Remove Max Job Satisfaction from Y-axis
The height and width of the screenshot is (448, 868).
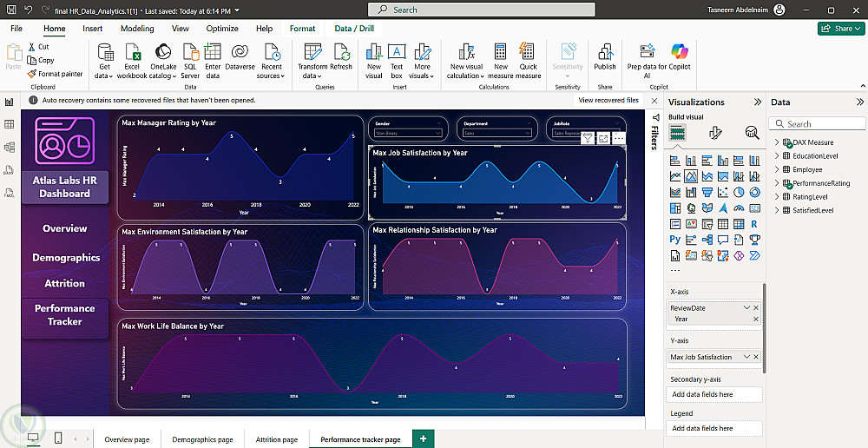(x=756, y=357)
